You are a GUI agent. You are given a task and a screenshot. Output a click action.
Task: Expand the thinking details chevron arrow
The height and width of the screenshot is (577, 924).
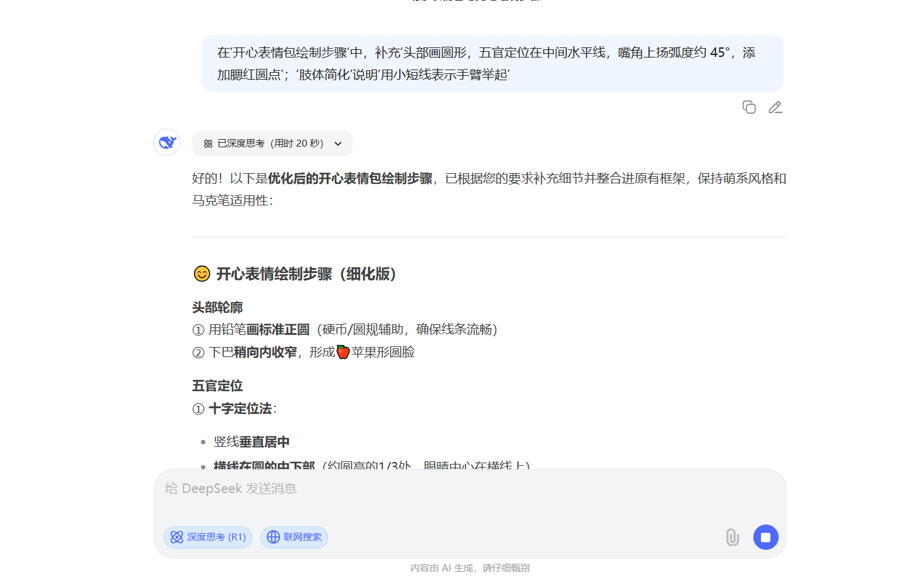click(x=338, y=144)
